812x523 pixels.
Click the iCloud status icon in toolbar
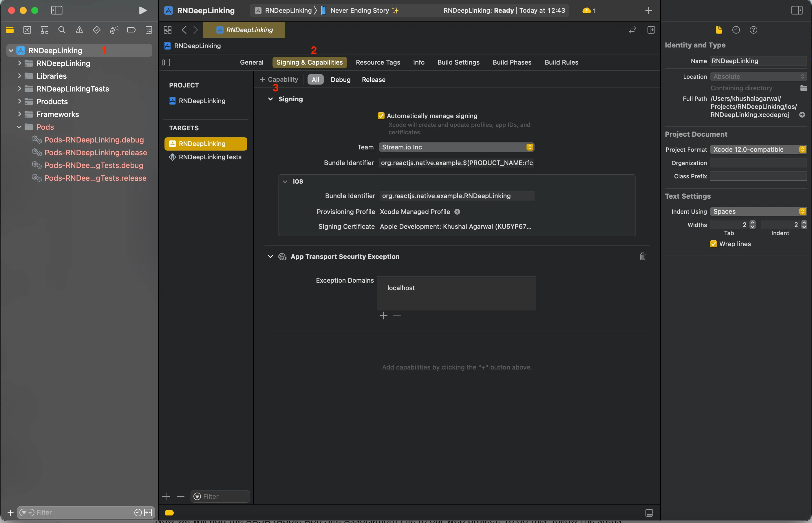pos(586,10)
